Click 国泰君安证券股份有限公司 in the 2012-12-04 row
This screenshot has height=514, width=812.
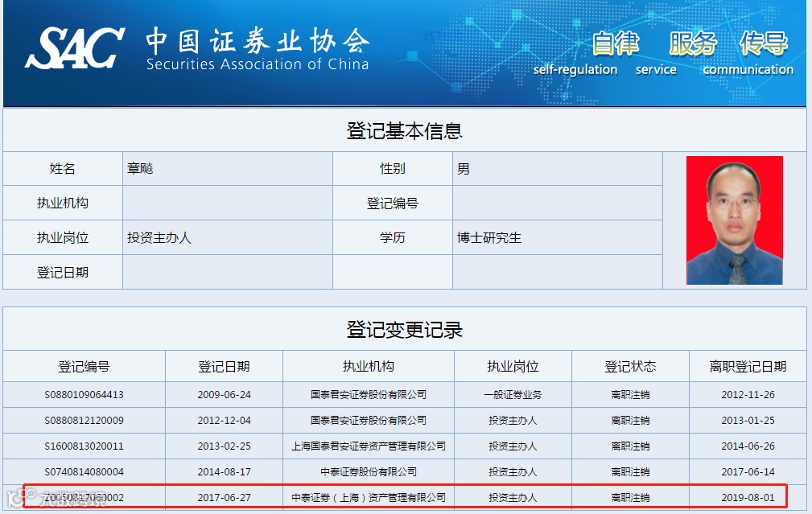click(369, 421)
